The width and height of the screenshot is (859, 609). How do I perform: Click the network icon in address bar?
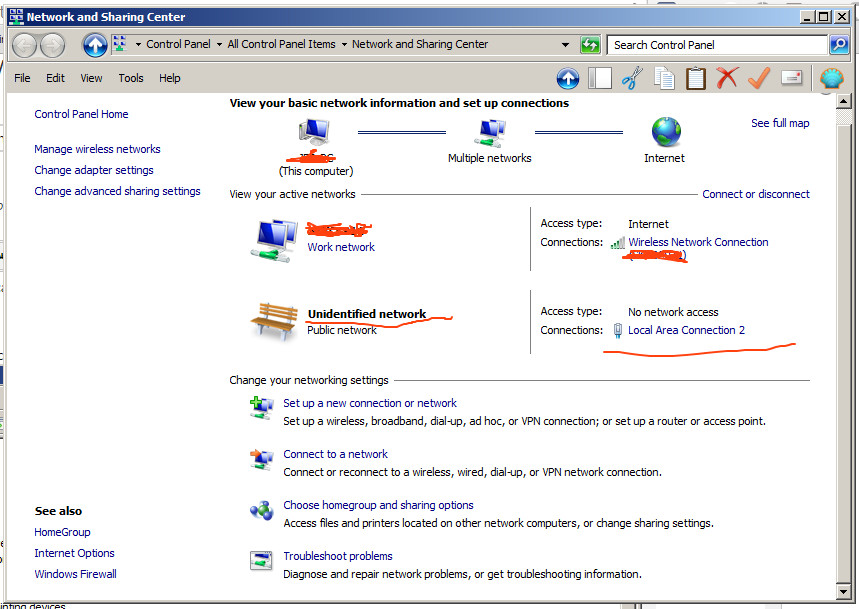119,44
